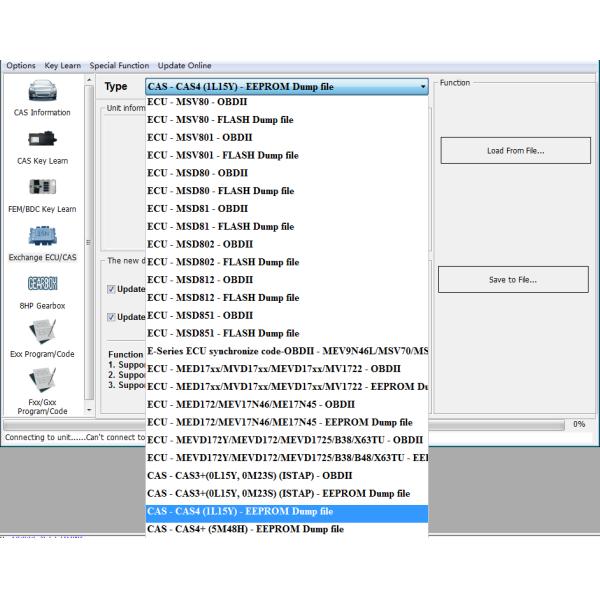The image size is (600, 600).
Task: Select CAS - CAS3+(0L15Y, 0M23S) (ISTAP) - OBDII
Action: pyautogui.click(x=287, y=476)
